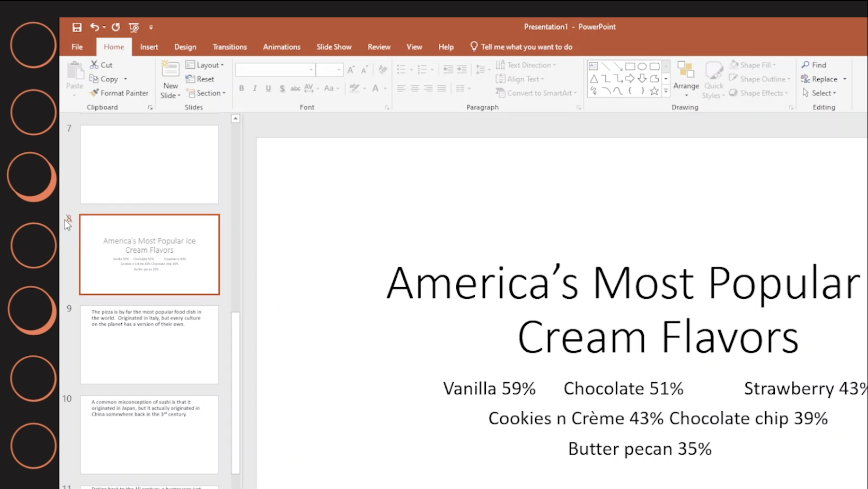Expand the Layout dropdown
The width and height of the screenshot is (868, 489).
pos(205,65)
